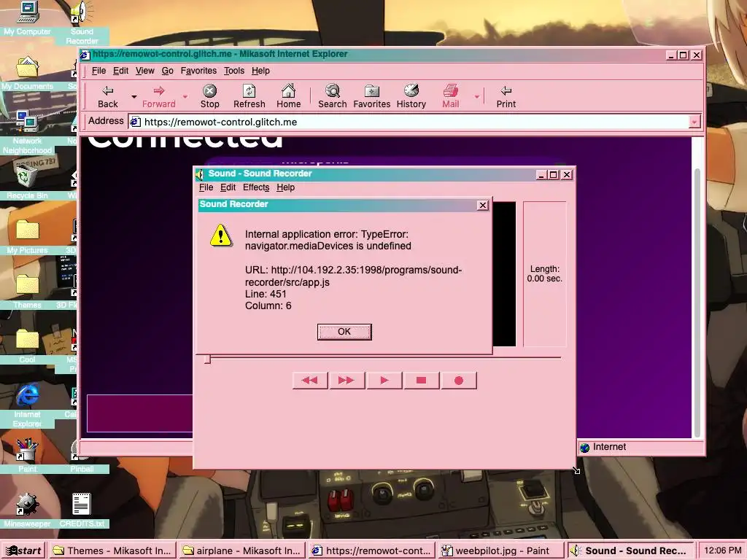Go to the Home page
The width and height of the screenshot is (747, 560).
[289, 96]
